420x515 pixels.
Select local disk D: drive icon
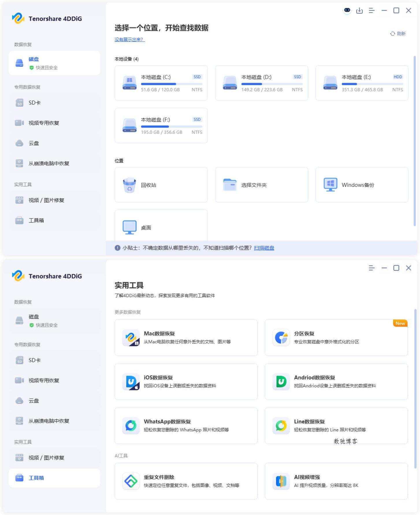click(230, 83)
